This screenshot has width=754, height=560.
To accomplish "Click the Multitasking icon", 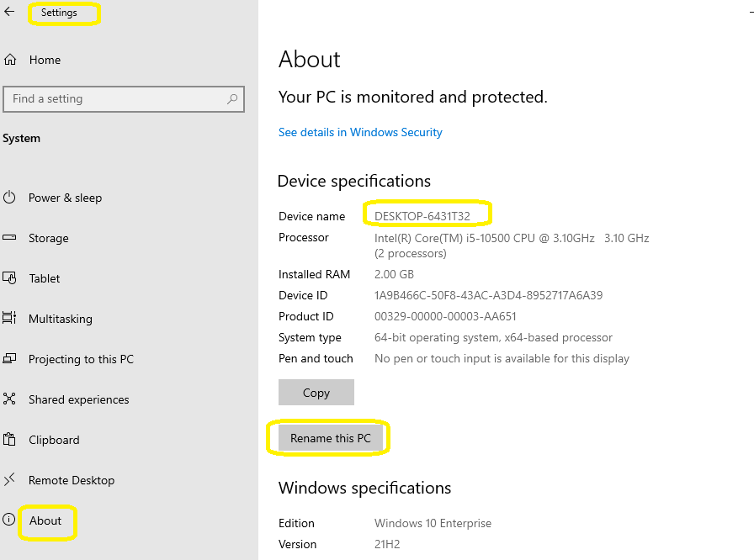I will [x=9, y=318].
